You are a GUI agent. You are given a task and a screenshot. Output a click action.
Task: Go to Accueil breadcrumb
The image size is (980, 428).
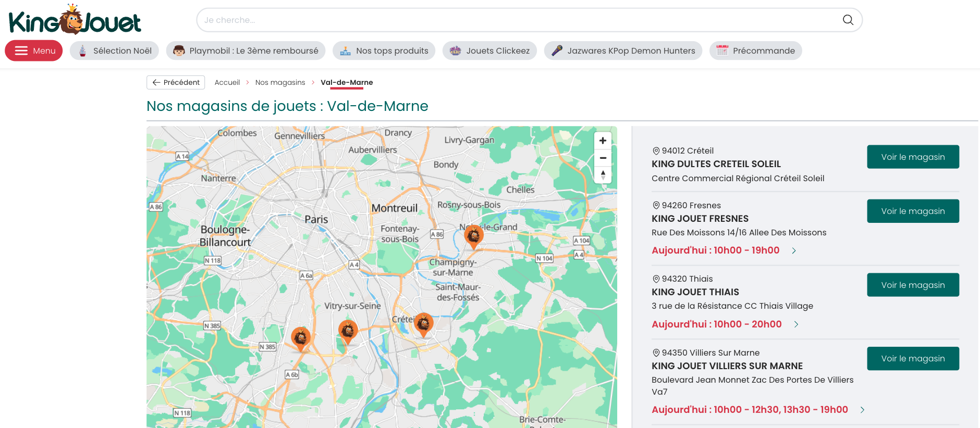tap(227, 82)
